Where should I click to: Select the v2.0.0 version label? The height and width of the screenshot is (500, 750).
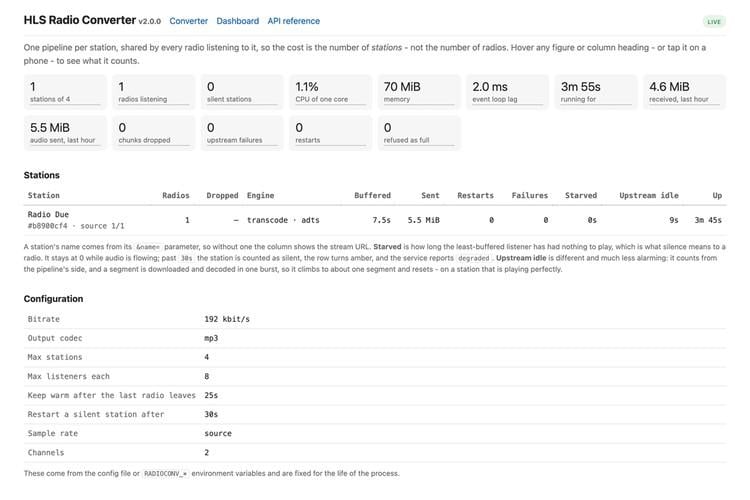[x=150, y=22]
